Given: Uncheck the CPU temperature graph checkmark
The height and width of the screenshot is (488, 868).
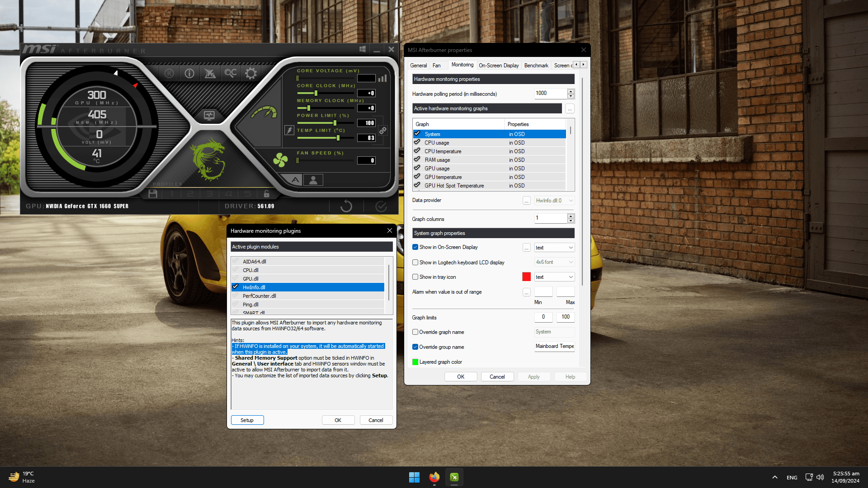Looking at the screenshot, I should click(417, 151).
